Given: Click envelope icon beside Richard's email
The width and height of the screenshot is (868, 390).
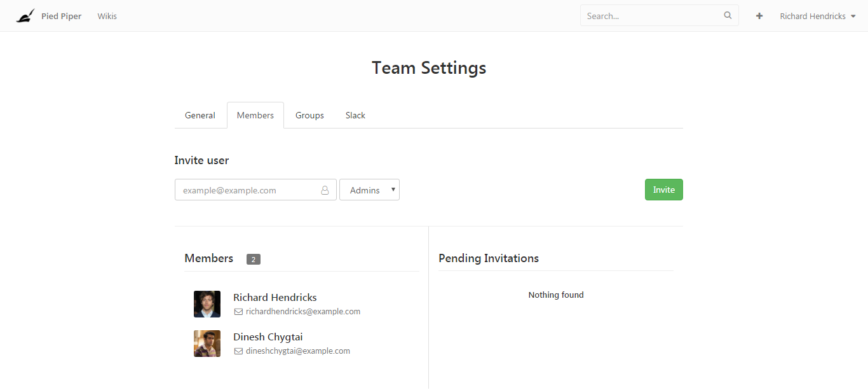Looking at the screenshot, I should (x=238, y=312).
